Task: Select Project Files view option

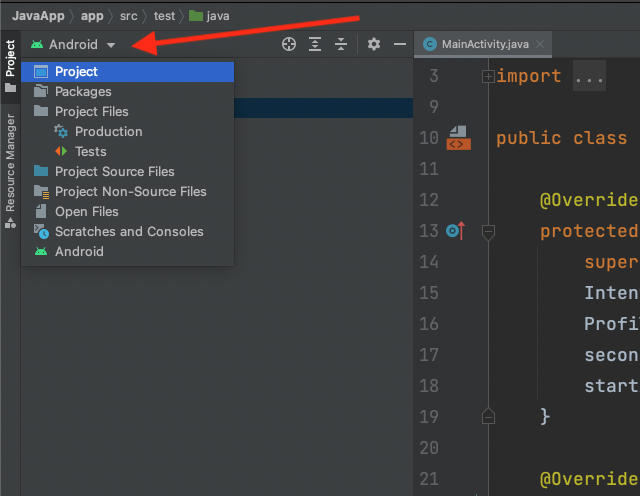Action: (x=127, y=111)
